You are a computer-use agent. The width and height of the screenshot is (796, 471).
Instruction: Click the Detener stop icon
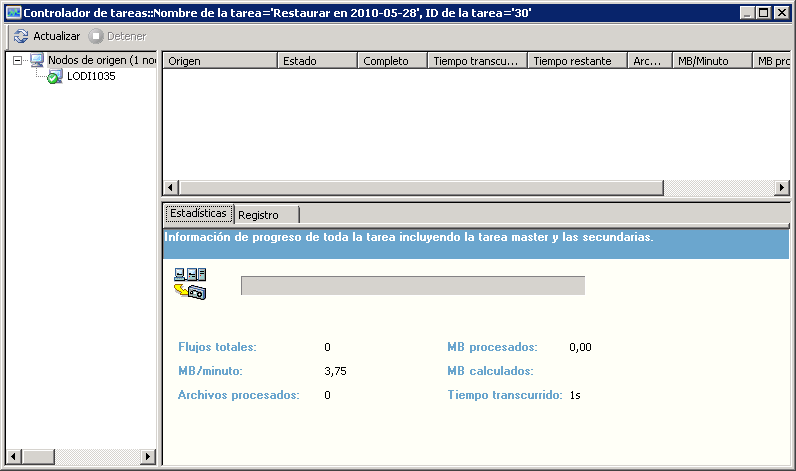[96, 36]
